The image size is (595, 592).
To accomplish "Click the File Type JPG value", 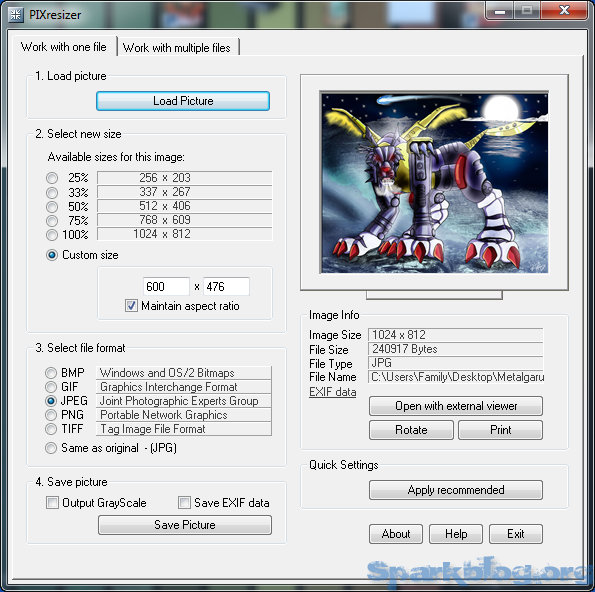I will click(455, 363).
